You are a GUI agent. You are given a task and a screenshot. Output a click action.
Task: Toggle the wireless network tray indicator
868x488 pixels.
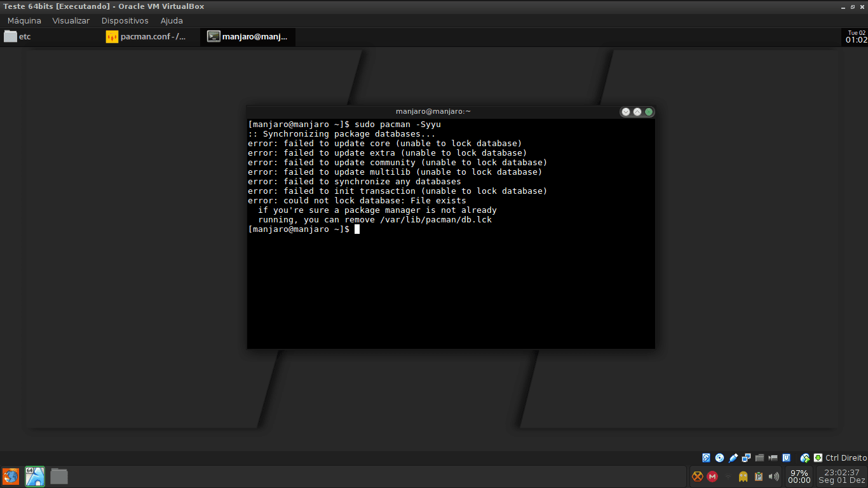[728, 476]
